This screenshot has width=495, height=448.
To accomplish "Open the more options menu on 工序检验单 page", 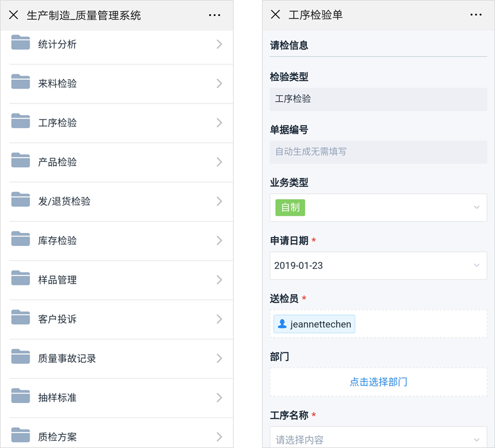I will tap(477, 15).
